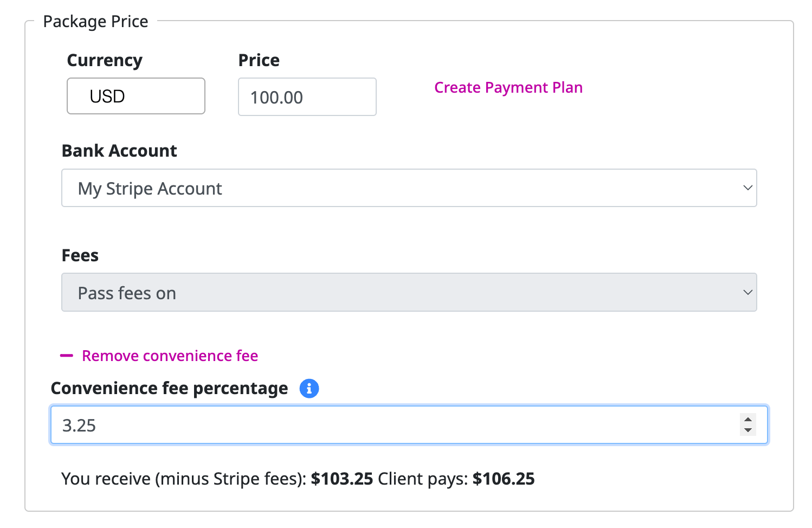Viewport: 812px width, 528px height.
Task: Click the up arrow on the fee stepper
Action: coord(748,419)
